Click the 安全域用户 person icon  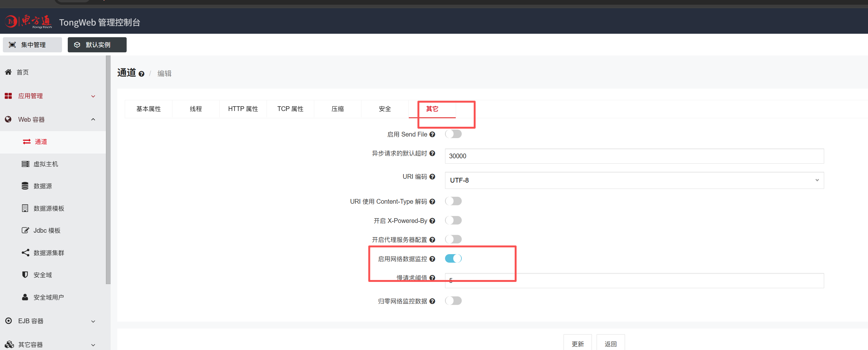[x=25, y=297]
